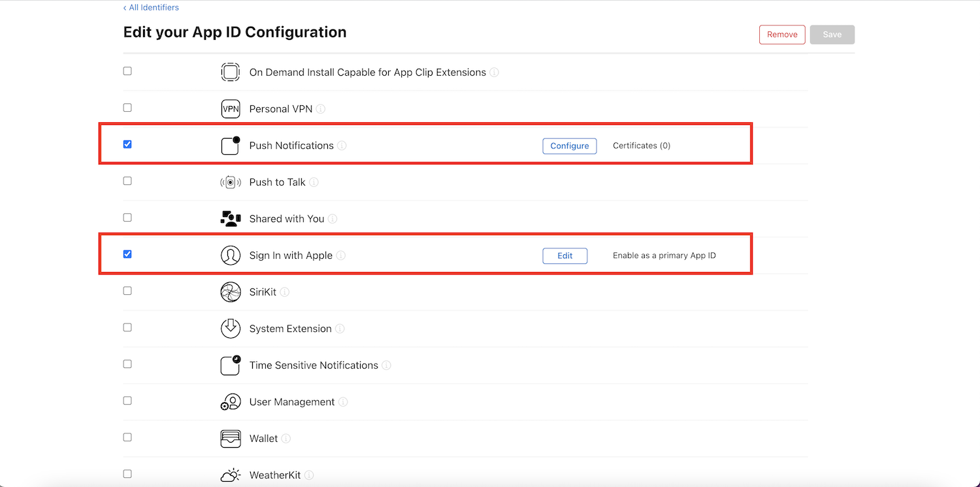Click the red Remove button

[x=782, y=35]
